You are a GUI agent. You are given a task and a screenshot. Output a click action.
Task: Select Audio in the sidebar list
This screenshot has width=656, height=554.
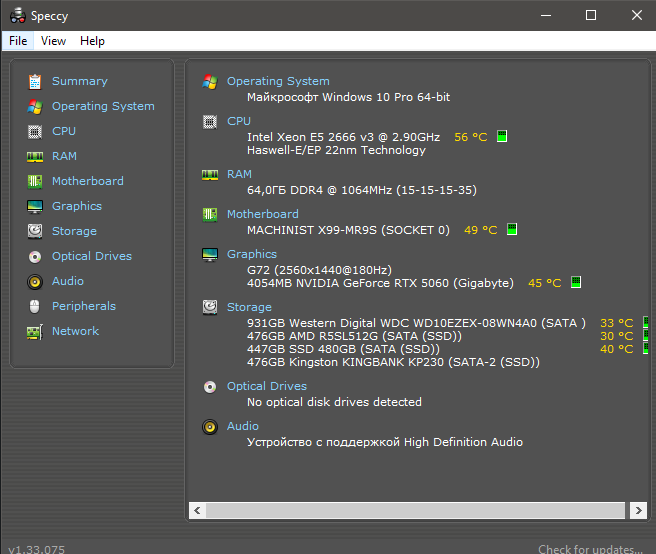tap(67, 281)
